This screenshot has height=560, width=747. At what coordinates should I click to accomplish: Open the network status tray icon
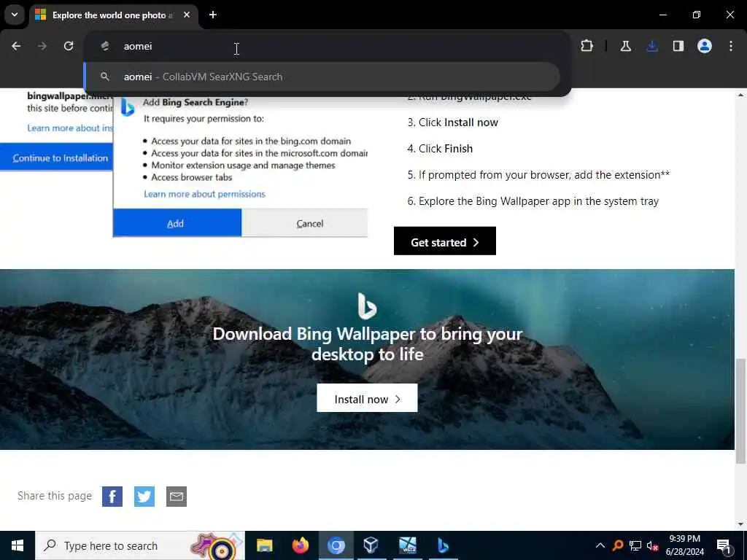coord(635,545)
